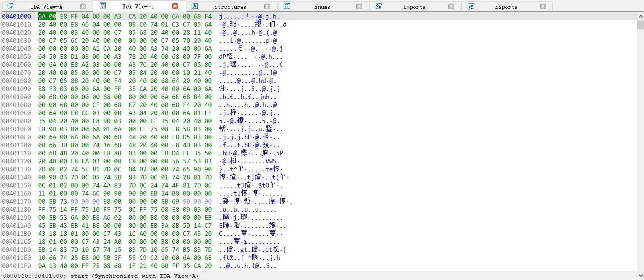Click the Hex View-1 tab icon
Viewport: 644px width, 280px height.
(x=103, y=6)
